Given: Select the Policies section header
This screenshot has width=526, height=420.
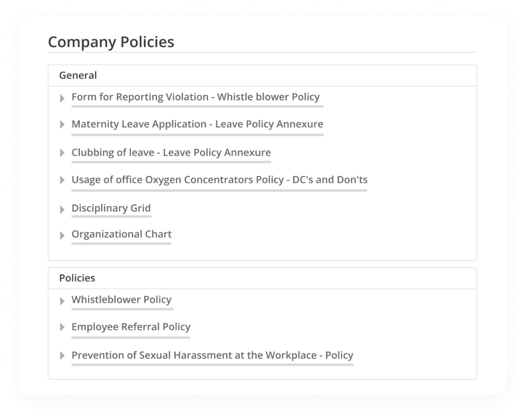Looking at the screenshot, I should click(263, 278).
